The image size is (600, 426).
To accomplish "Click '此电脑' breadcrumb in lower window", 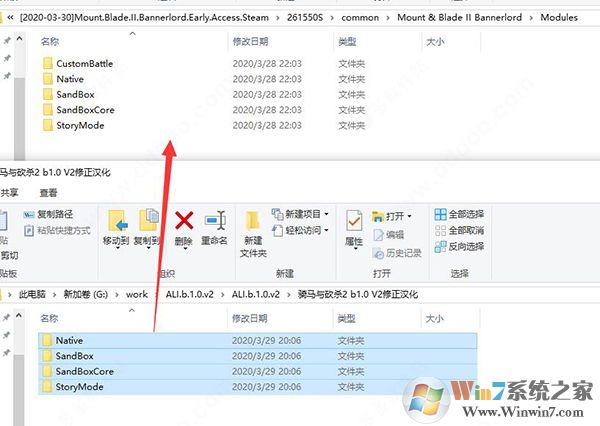I will pos(32,294).
